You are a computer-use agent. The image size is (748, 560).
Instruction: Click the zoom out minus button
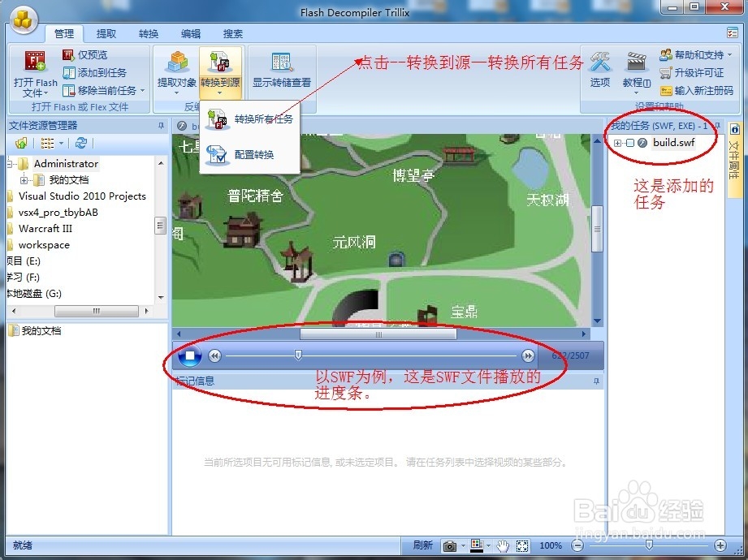(x=577, y=545)
